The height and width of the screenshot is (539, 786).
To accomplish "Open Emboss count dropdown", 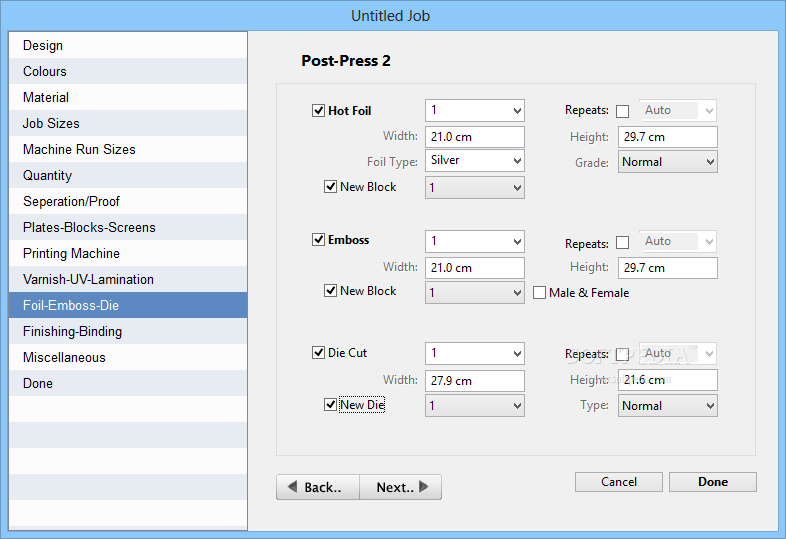I will (x=475, y=242).
